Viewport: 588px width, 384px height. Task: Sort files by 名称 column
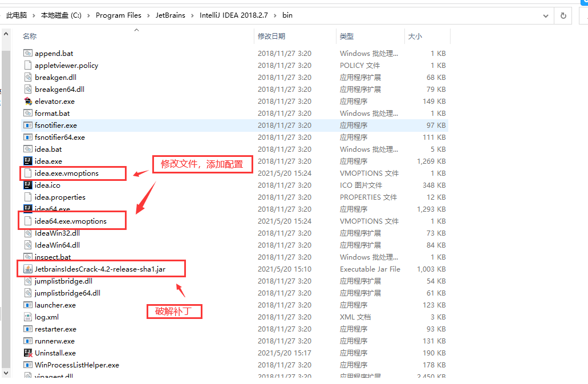[x=30, y=37]
